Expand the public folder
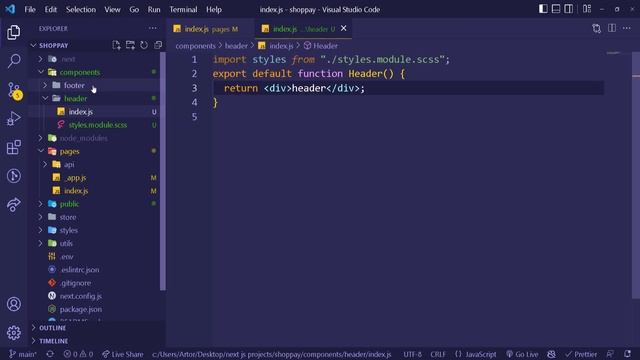This screenshot has height=360, width=640. coord(40,204)
